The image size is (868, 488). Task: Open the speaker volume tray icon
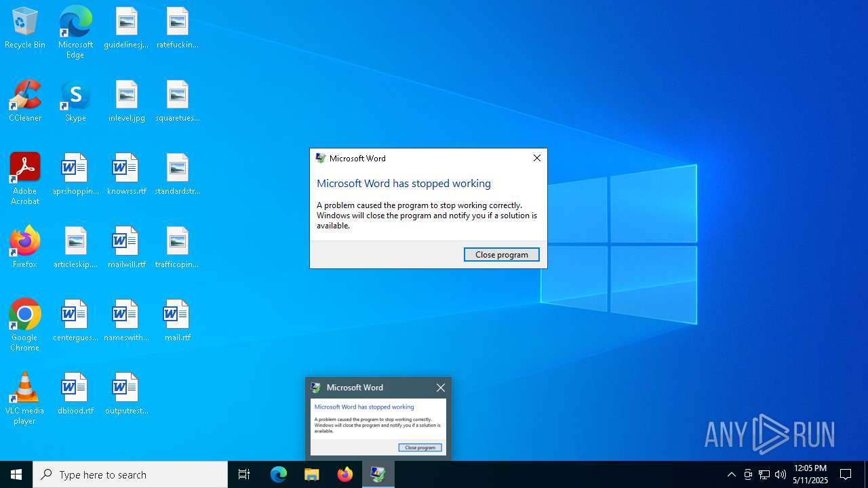click(x=781, y=474)
